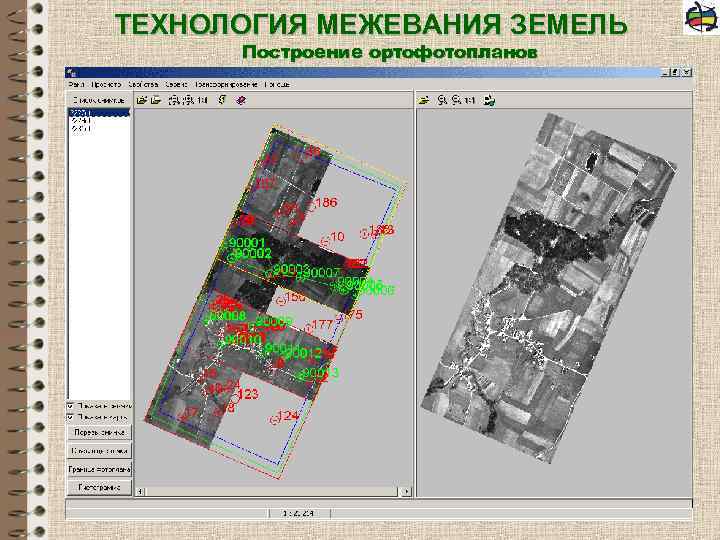Open the Помощь menu

coord(277,84)
